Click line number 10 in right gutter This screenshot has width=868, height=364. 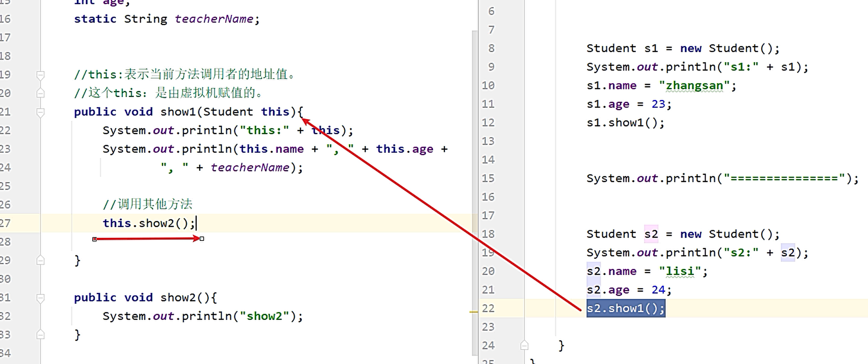(x=488, y=85)
